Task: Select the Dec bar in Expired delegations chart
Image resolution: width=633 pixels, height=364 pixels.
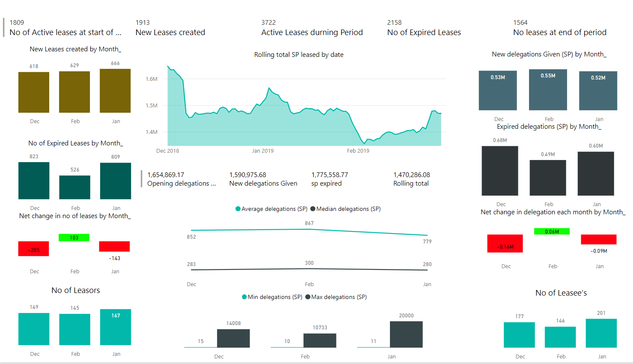Action: click(x=500, y=171)
